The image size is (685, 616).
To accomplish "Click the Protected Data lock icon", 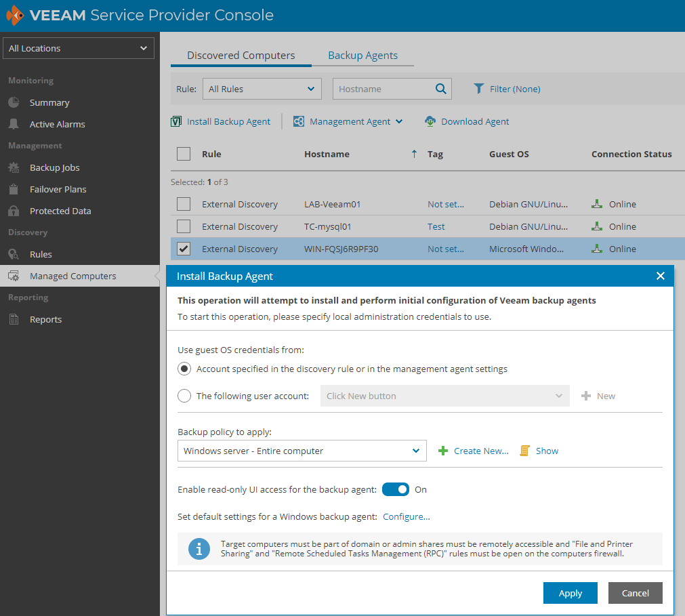I will coord(14,211).
